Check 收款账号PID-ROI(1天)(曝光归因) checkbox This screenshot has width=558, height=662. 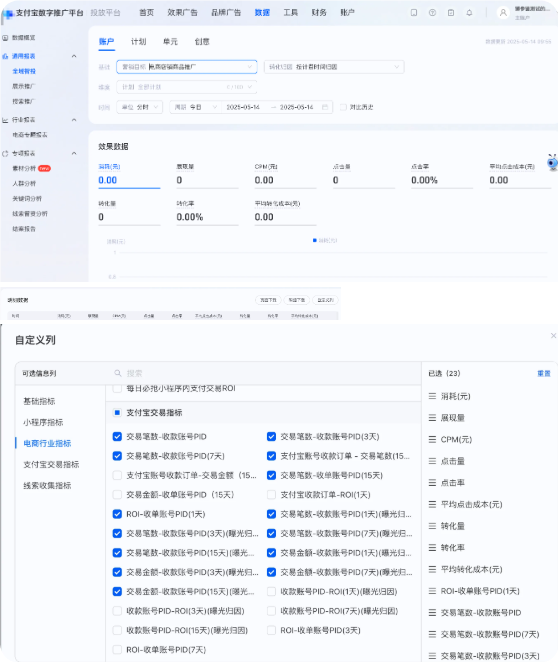coord(271,591)
